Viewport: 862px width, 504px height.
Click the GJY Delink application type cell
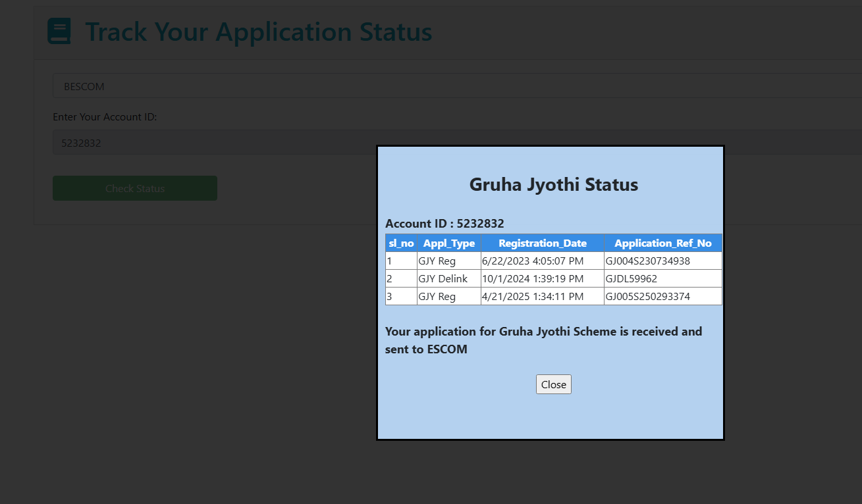pos(443,279)
